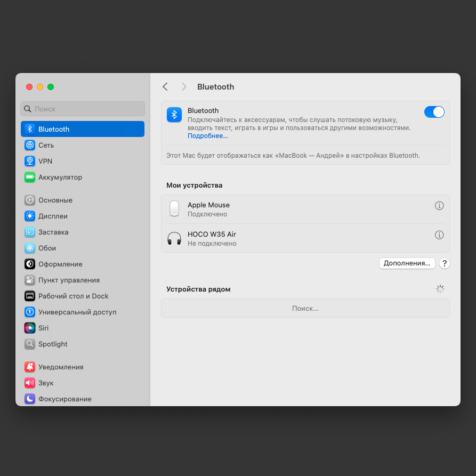
Task: Click the Подключено status text
Action: click(207, 214)
